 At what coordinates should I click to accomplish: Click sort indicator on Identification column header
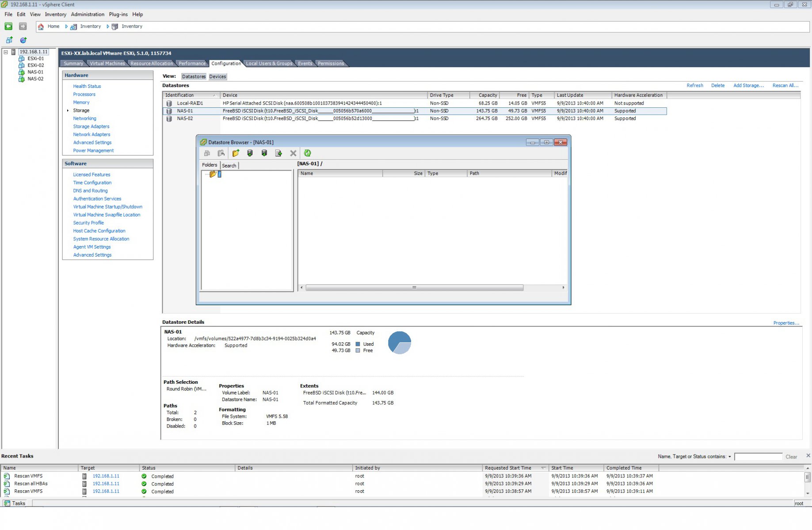(x=214, y=95)
